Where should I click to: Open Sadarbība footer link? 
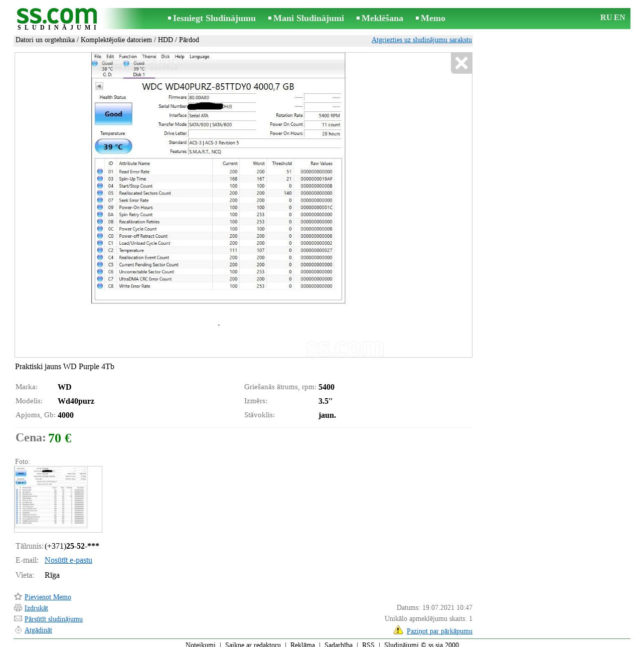pyautogui.click(x=339, y=644)
